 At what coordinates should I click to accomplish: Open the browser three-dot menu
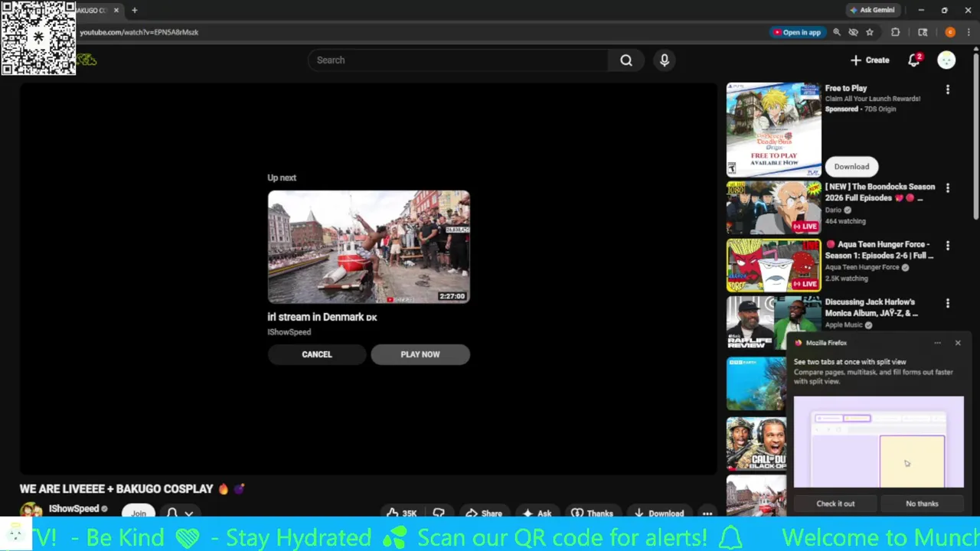(x=969, y=32)
